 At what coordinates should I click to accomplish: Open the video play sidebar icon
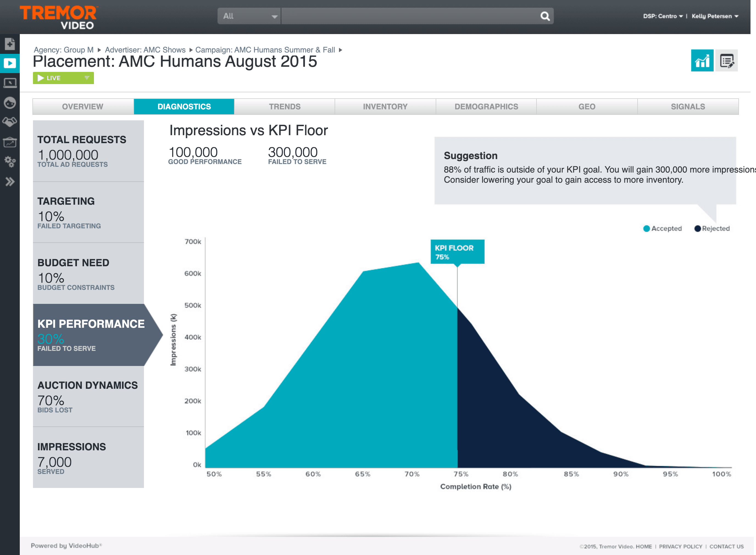click(10, 63)
